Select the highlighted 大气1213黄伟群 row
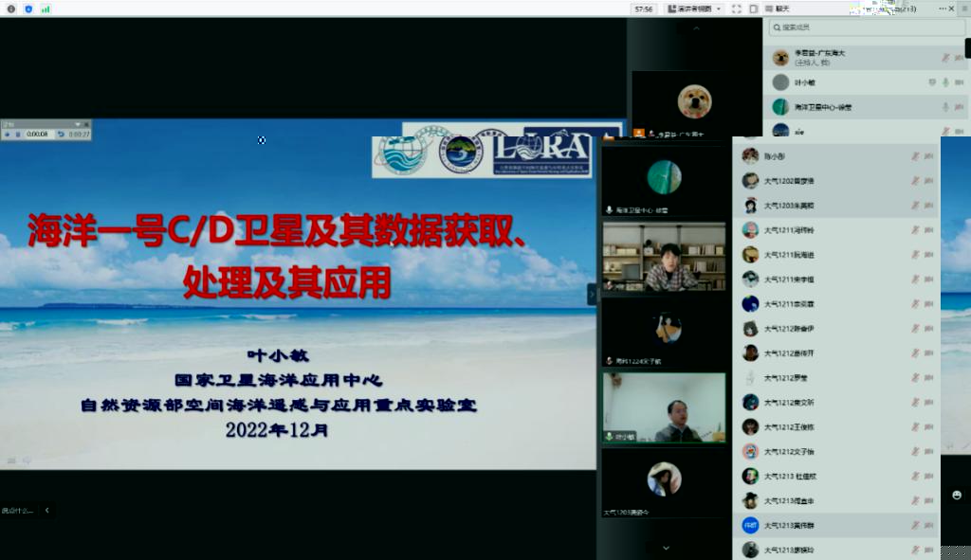Viewport: 971px width, 560px height. pos(836,525)
